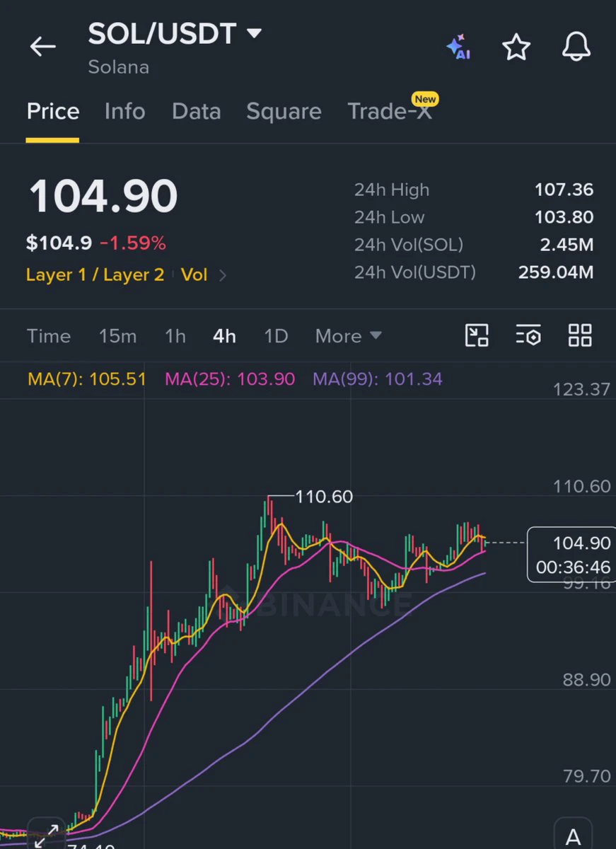Switch to the Data tab
The width and height of the screenshot is (616, 849).
coord(196,111)
